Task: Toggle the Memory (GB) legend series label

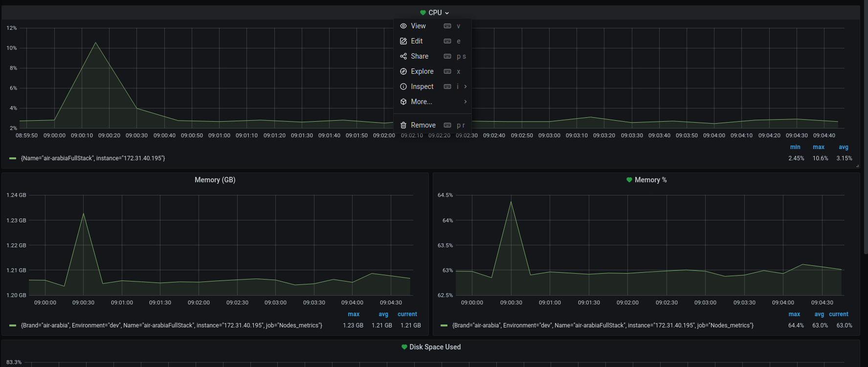Action: [x=171, y=325]
